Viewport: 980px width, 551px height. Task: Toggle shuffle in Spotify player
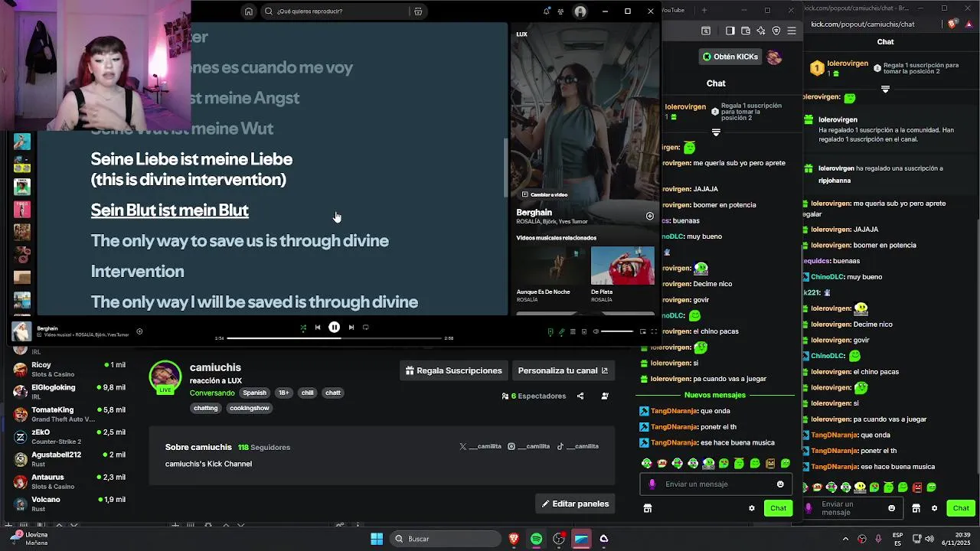(x=303, y=328)
